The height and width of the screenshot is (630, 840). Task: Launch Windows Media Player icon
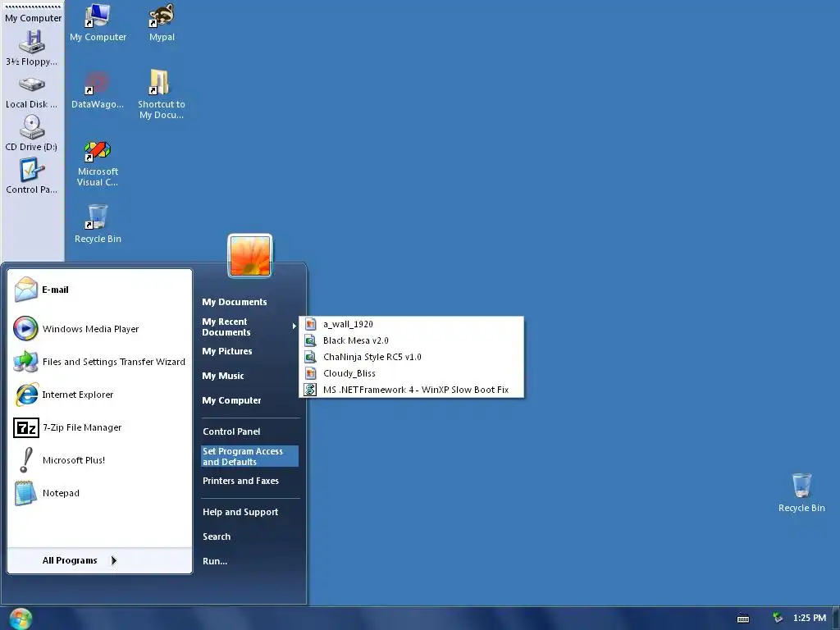25,328
